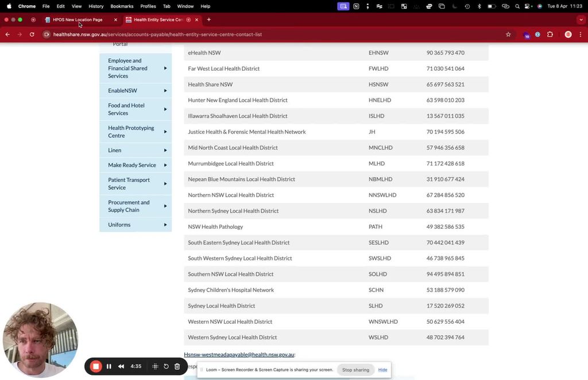This screenshot has width=588, height=380.
Task: Open the battery status icon
Action: pyautogui.click(x=492, y=6)
